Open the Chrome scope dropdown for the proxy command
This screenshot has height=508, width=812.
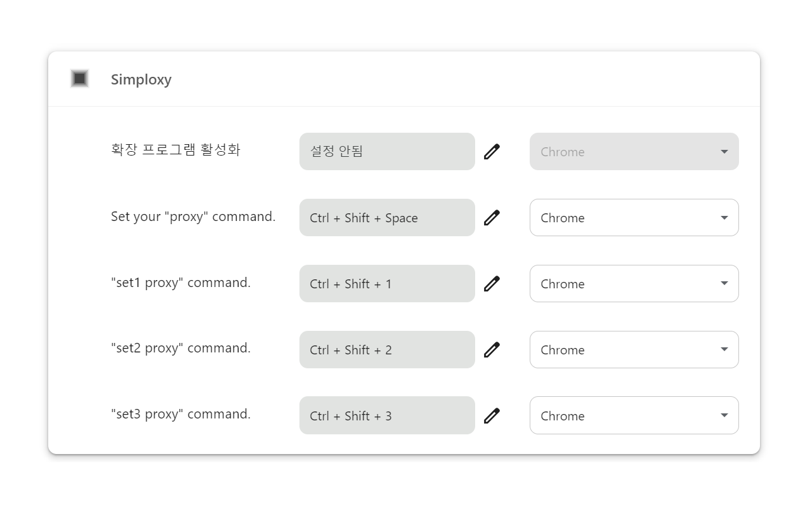[634, 217]
